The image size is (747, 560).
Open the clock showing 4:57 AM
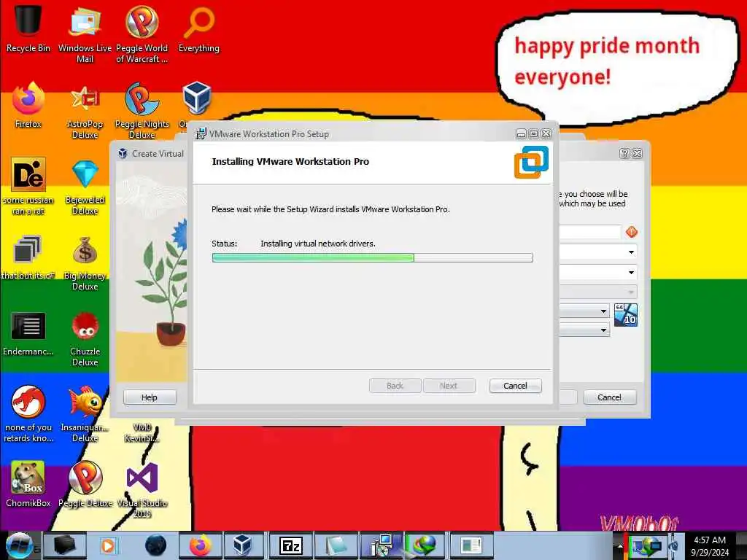pyautogui.click(x=710, y=546)
